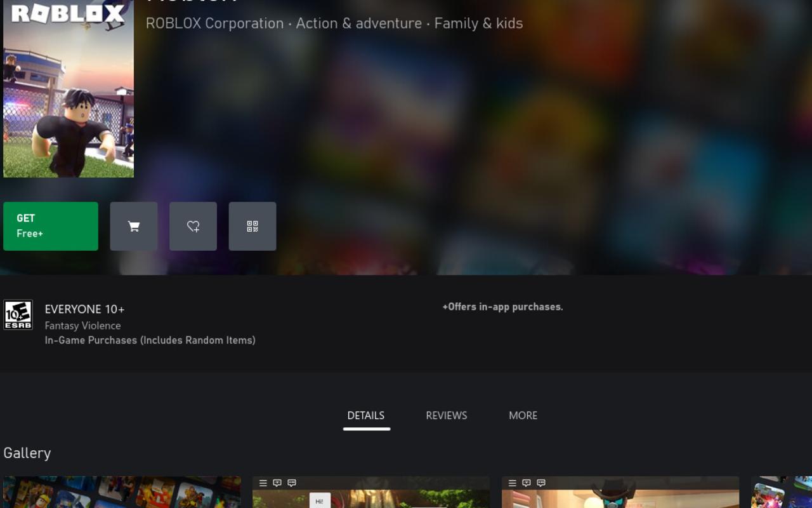Switch to the REVIEWS tab
812x508 pixels.
click(447, 415)
